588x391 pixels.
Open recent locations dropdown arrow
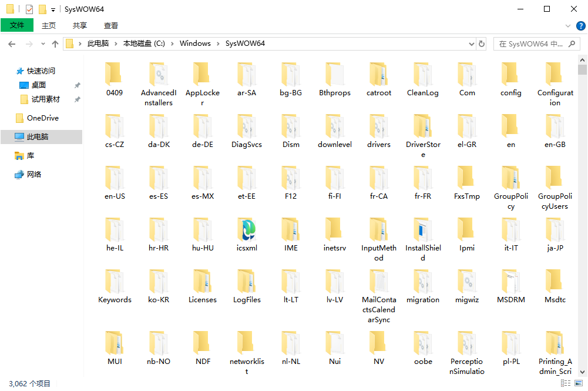click(43, 44)
